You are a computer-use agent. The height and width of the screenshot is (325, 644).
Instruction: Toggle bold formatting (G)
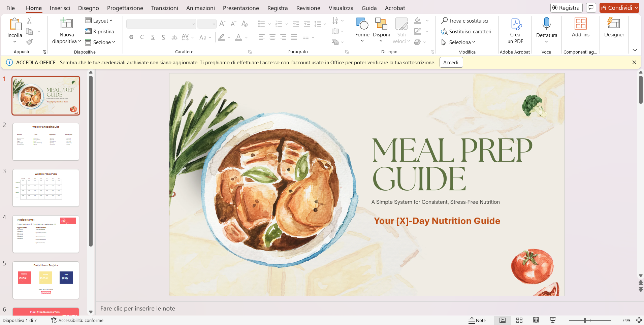pos(131,37)
